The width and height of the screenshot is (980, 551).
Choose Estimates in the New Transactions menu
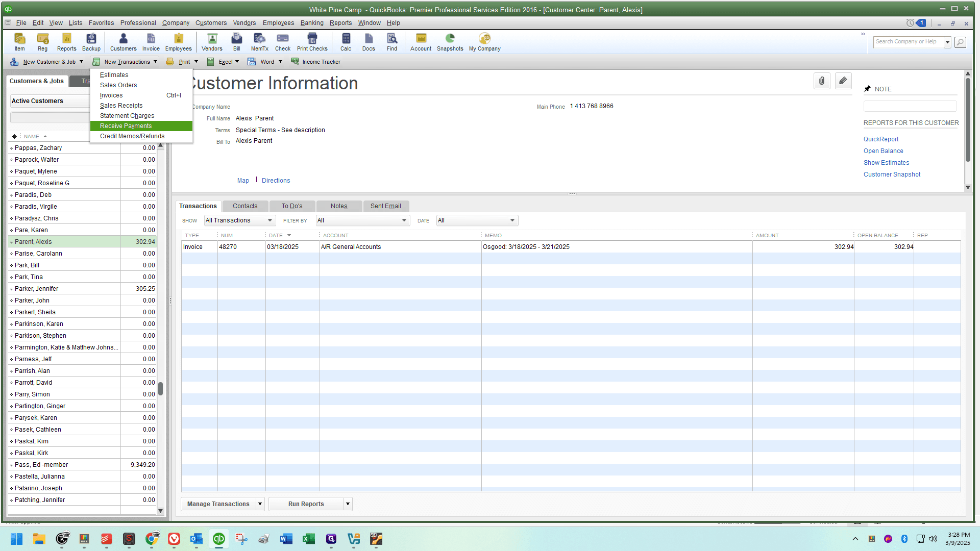[141, 75]
